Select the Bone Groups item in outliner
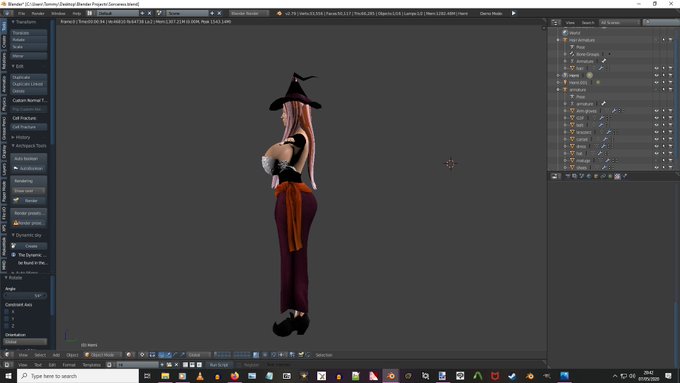Screen dimensions: 680x383 click(588, 54)
